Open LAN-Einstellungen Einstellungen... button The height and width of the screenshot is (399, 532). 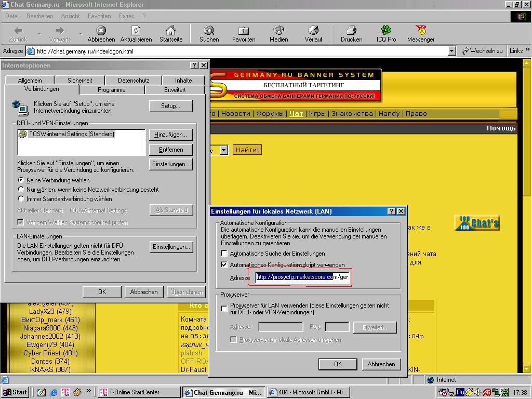pyautogui.click(x=171, y=247)
